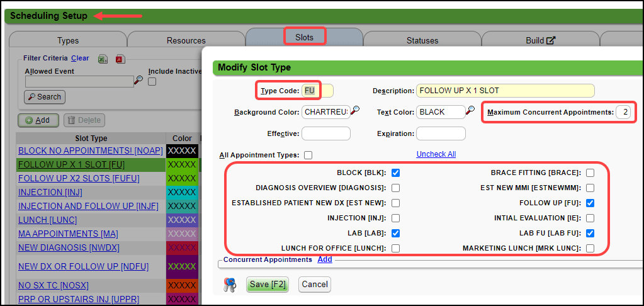Uncheck the BLOCK [BLK] checkbox
This screenshot has width=644, height=306.
[395, 173]
